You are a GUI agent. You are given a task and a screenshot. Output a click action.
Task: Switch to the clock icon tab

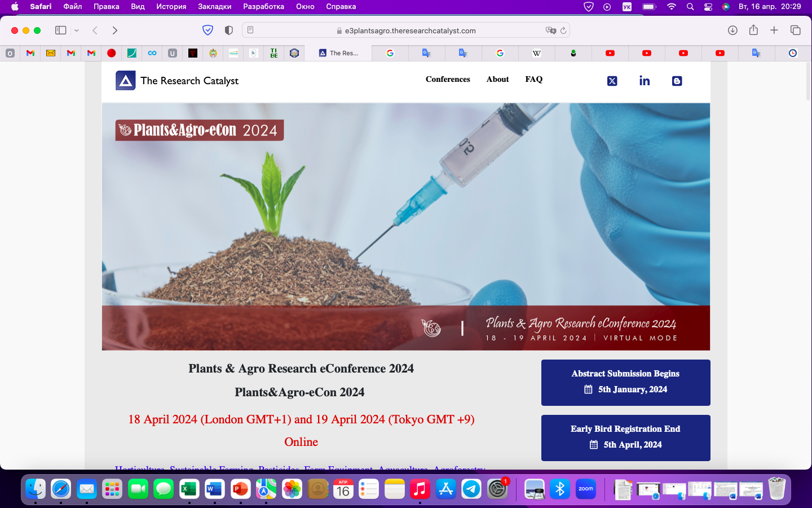(x=793, y=53)
